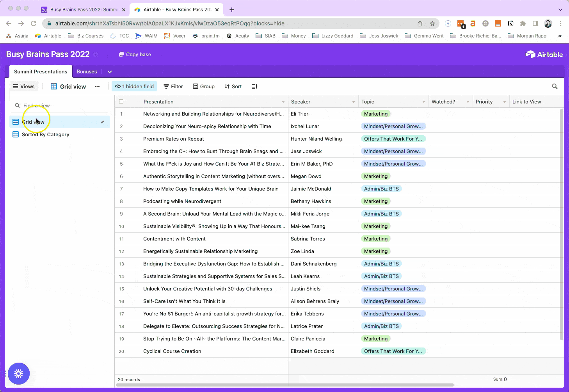Open the row height icon
This screenshot has width=569, height=392.
pos(254,86)
